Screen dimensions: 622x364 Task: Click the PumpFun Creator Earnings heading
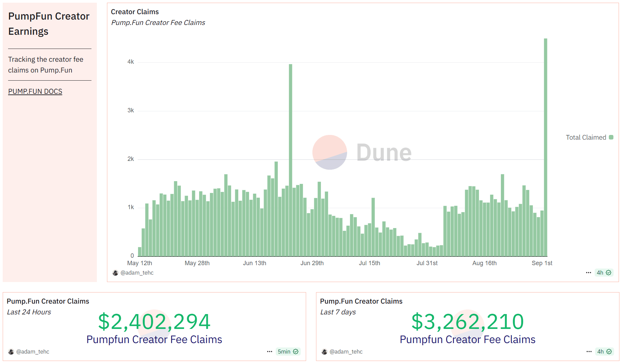[49, 24]
